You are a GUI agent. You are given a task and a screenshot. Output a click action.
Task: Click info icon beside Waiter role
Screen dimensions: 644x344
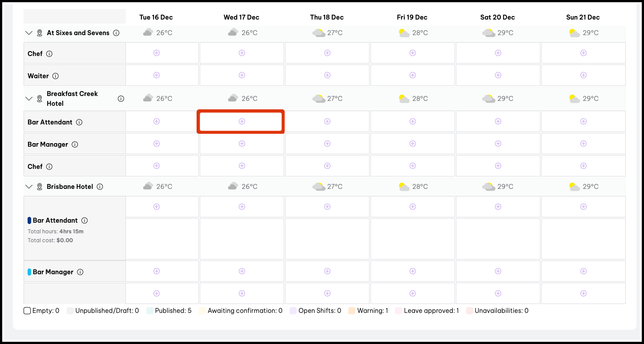click(x=56, y=76)
